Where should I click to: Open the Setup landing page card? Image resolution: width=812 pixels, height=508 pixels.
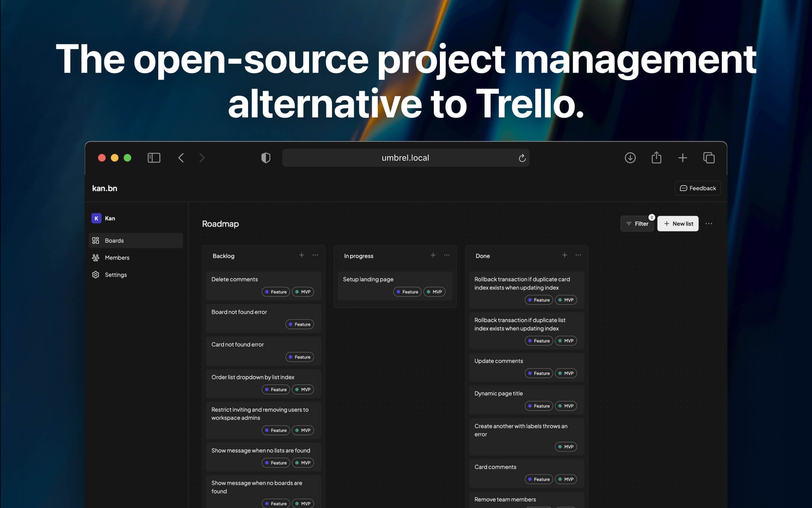click(395, 285)
